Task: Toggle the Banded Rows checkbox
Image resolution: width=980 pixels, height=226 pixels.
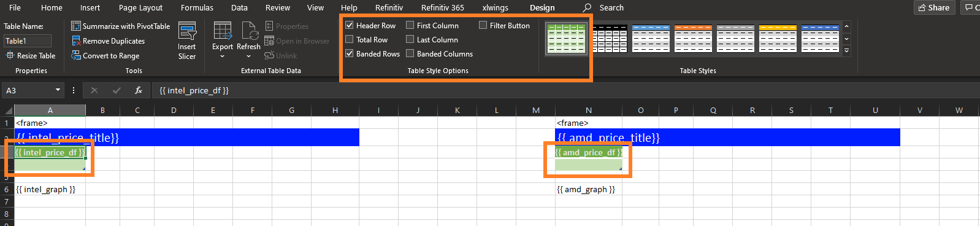Action: [x=350, y=54]
